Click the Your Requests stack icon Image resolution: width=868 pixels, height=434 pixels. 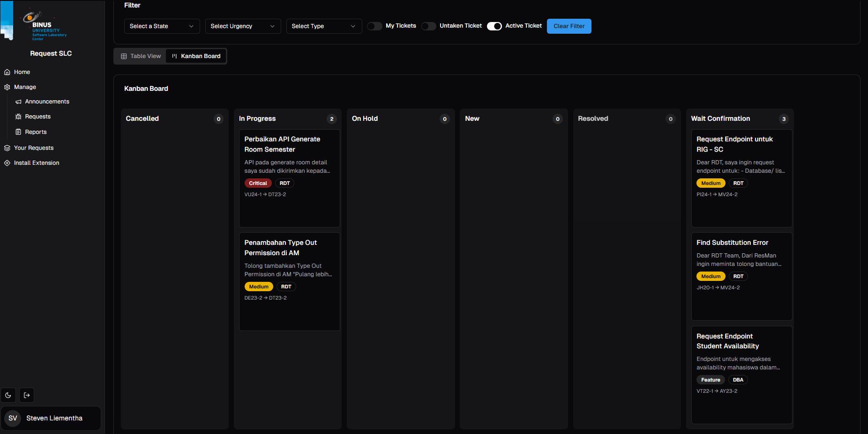[7, 147]
